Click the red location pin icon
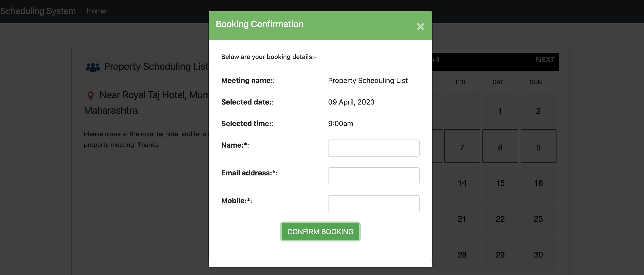 pyautogui.click(x=90, y=96)
